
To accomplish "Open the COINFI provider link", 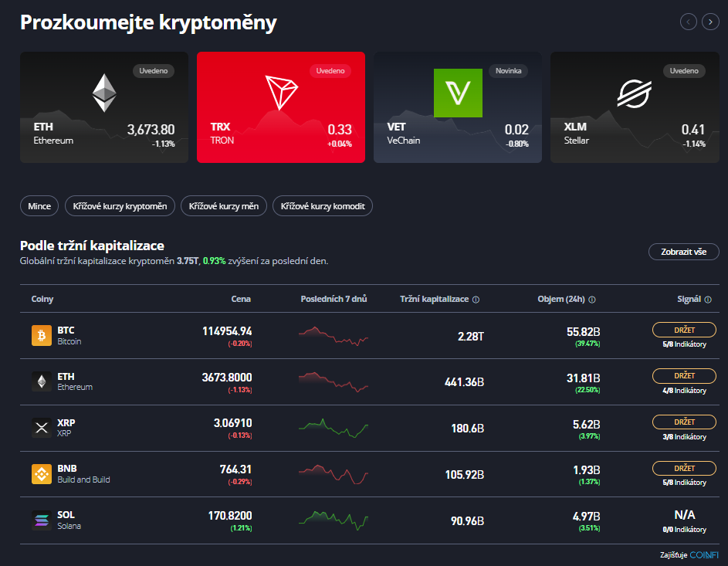I will click(x=704, y=555).
